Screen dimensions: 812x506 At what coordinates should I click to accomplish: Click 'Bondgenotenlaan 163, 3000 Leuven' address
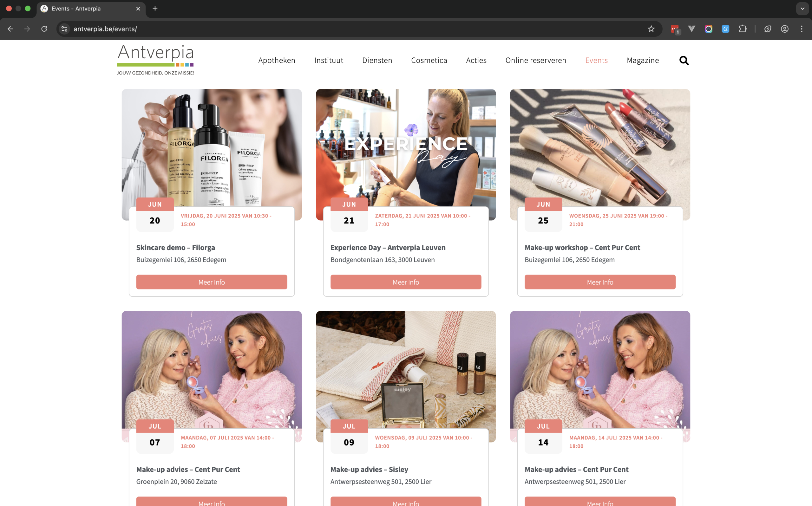[x=382, y=260]
